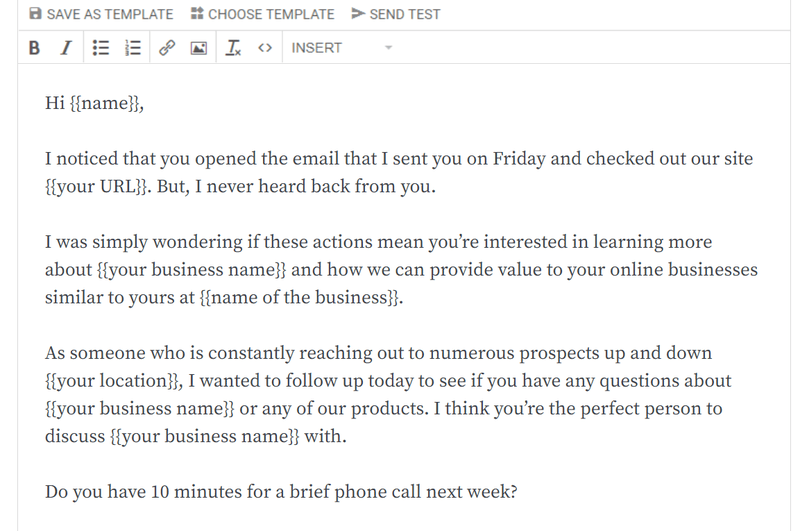The height and width of the screenshot is (531, 800).
Task: Add a hyperlink using the link icon
Action: tap(167, 48)
